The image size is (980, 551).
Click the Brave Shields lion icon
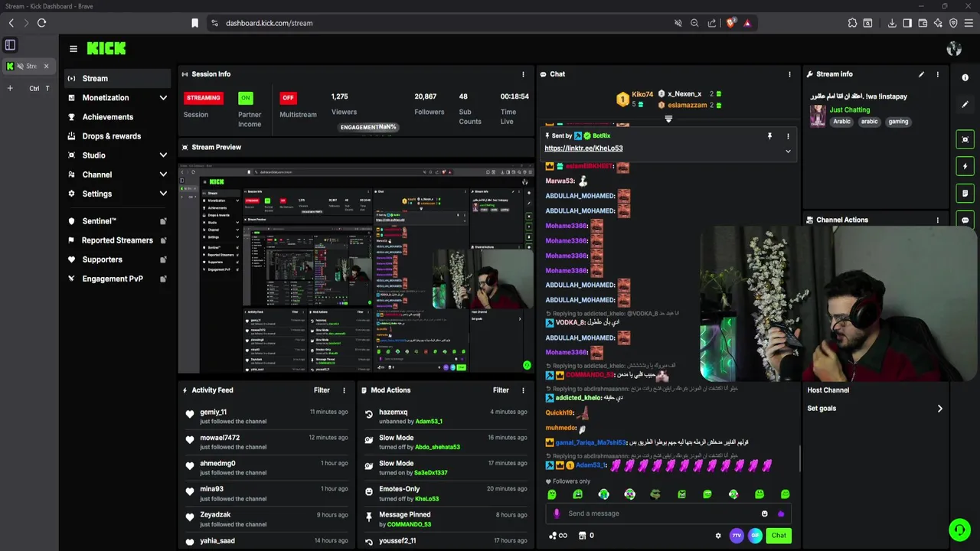pyautogui.click(x=730, y=23)
